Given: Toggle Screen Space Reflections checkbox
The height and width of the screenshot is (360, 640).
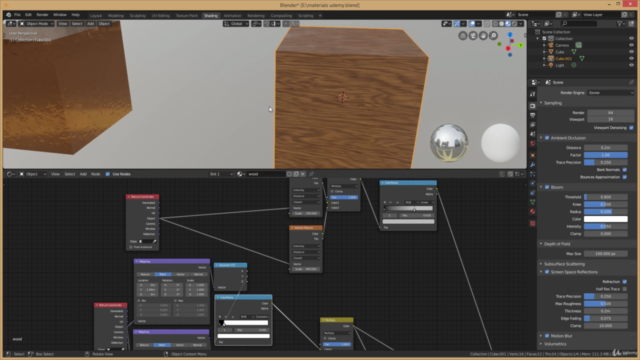Looking at the screenshot, I should point(547,272).
